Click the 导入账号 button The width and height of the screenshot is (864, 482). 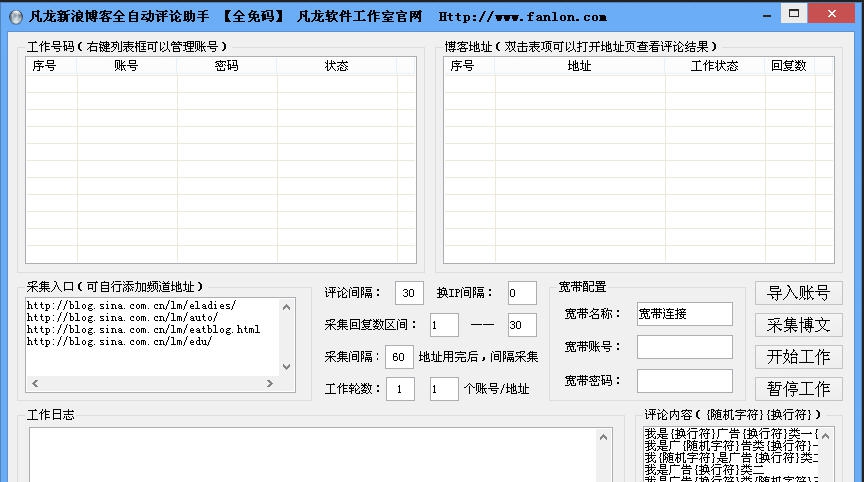(x=798, y=293)
